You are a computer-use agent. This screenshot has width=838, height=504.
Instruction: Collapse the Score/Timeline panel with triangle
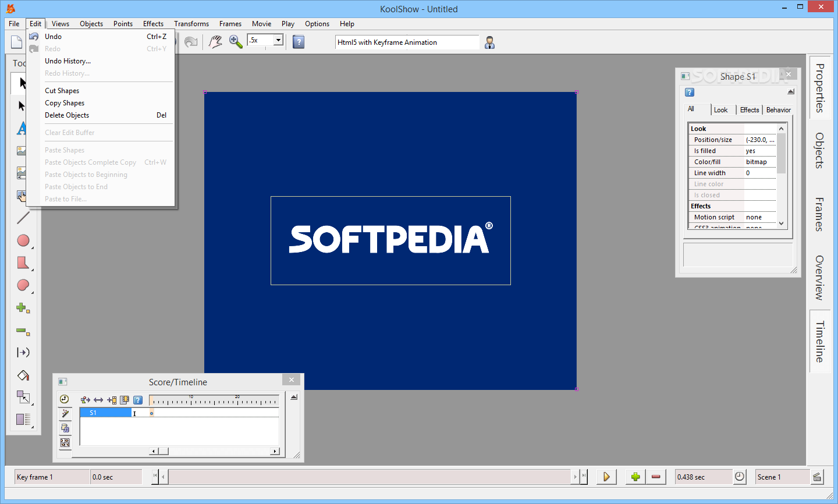click(x=294, y=397)
